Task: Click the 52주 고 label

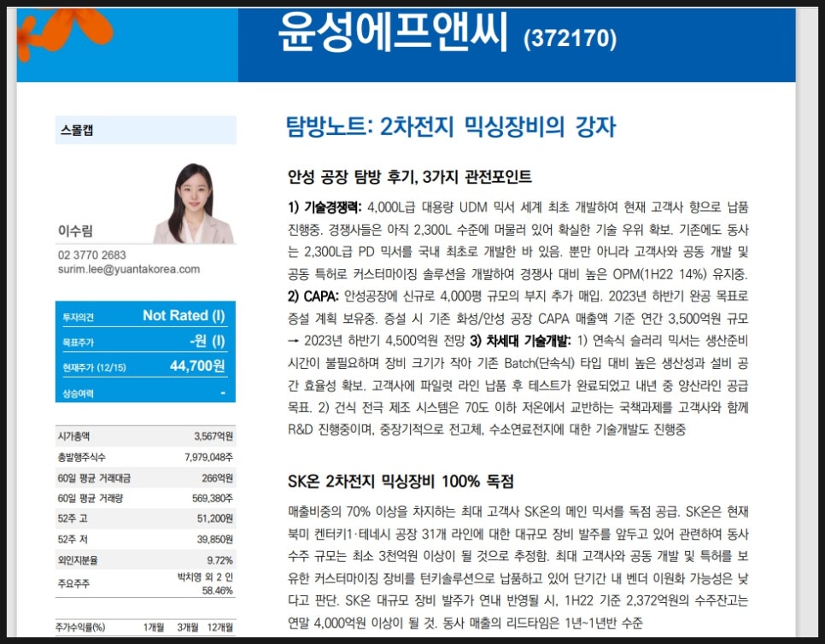Action: click(x=73, y=518)
